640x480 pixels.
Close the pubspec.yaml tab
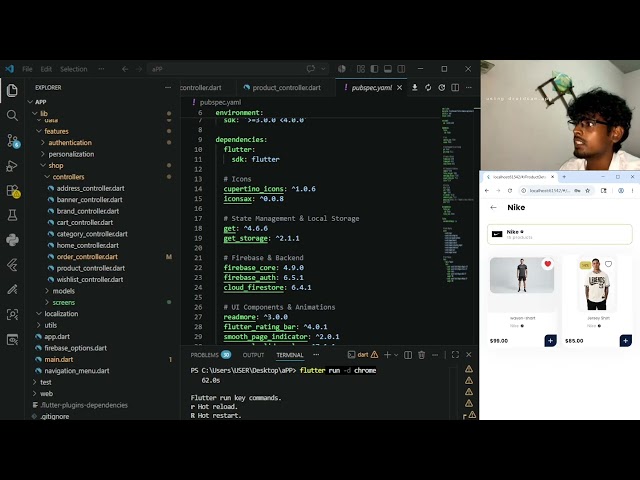tap(400, 87)
